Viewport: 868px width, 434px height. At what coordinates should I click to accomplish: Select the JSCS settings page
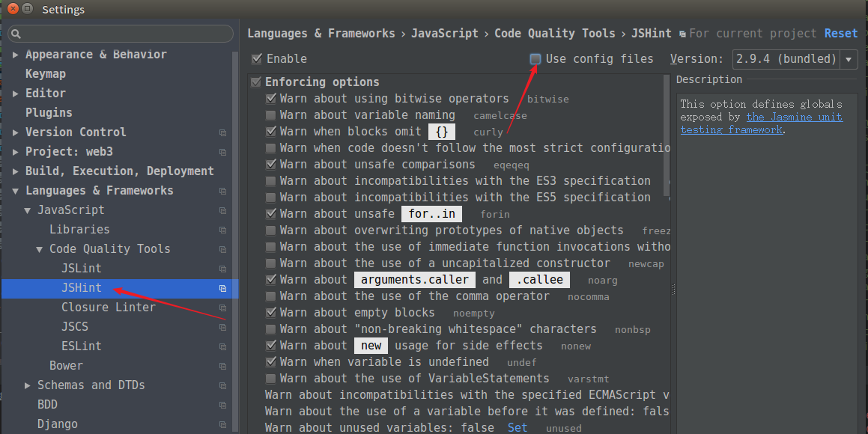75,327
